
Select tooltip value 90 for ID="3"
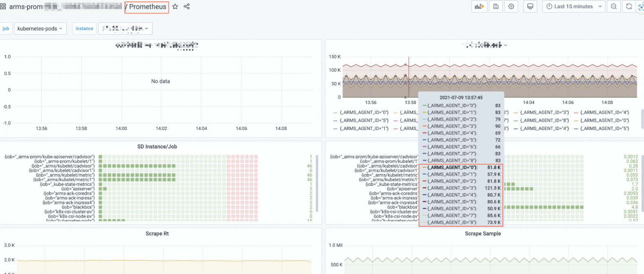pyautogui.click(x=498, y=126)
